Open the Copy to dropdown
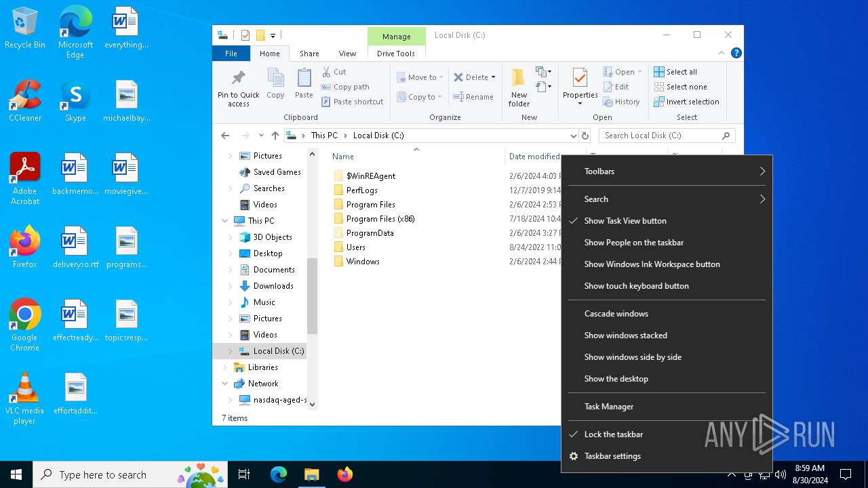The width and height of the screenshot is (868, 488). tap(420, 97)
